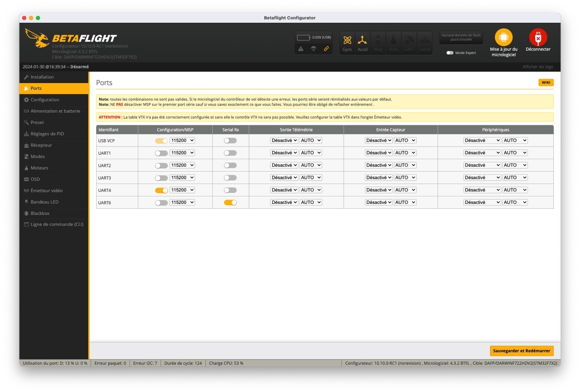The height and width of the screenshot is (392, 580).
Task: Click Durée de cycle: 124 status
Action: pyautogui.click(x=183, y=363)
